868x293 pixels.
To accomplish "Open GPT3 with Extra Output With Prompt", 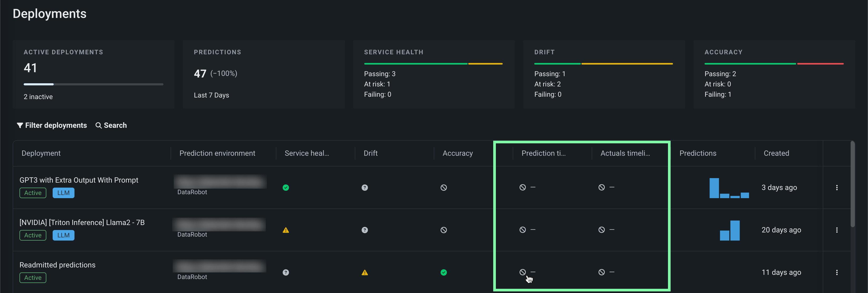I will point(79,180).
